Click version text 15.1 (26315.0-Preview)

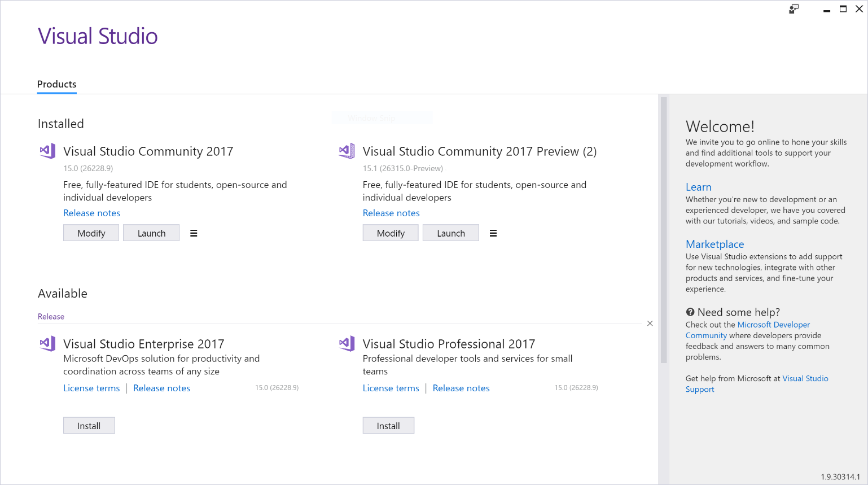tap(403, 168)
